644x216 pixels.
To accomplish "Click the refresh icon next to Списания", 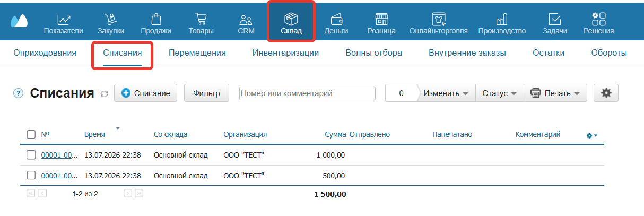I will (105, 94).
